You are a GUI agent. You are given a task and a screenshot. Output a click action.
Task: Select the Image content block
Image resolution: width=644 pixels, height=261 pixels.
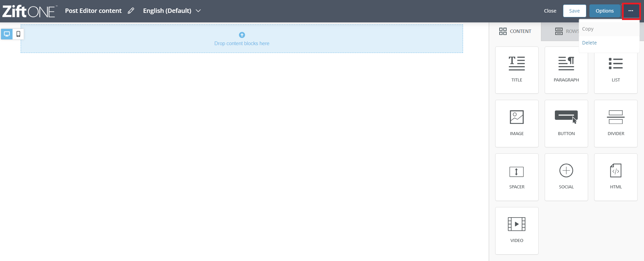(x=517, y=124)
